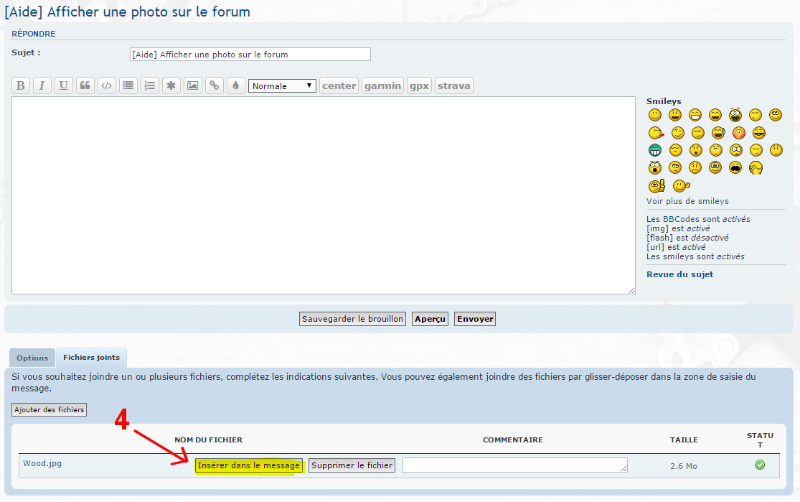The height and width of the screenshot is (502, 800).
Task: Select the Fichiers joints tab
Action: [x=91, y=358]
